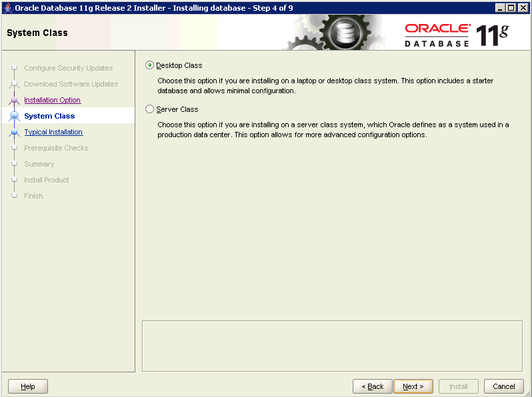Select the Server Class radio button

[x=149, y=109]
